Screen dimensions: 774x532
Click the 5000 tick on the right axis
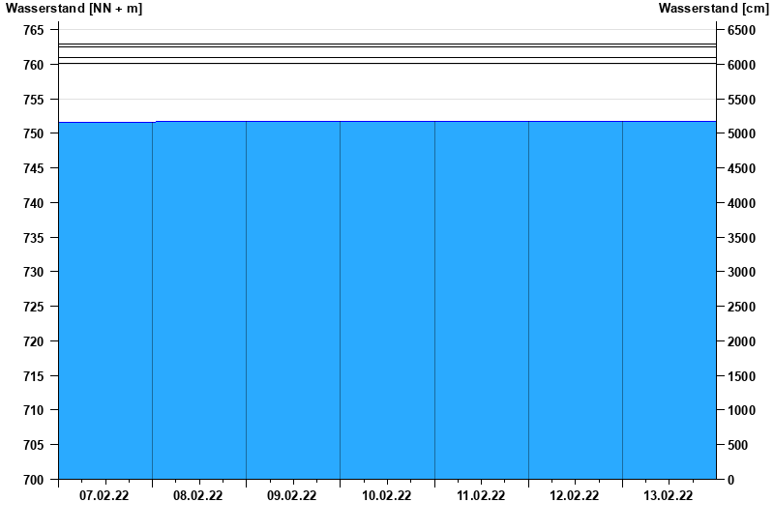(742, 133)
